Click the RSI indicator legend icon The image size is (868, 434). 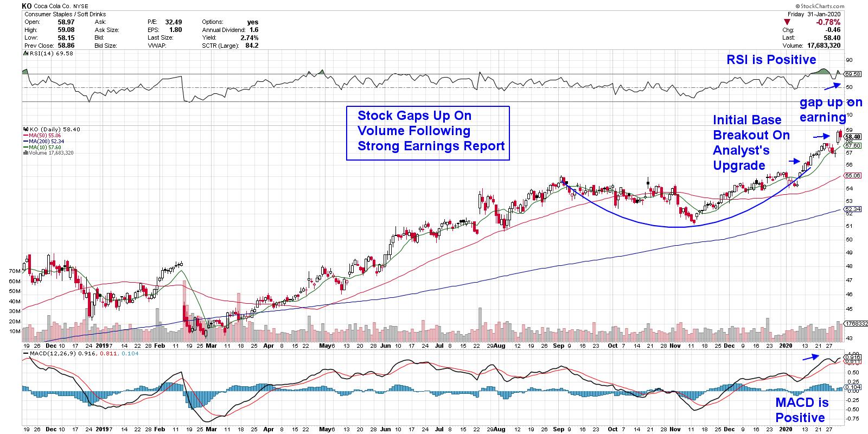pyautogui.click(x=24, y=53)
